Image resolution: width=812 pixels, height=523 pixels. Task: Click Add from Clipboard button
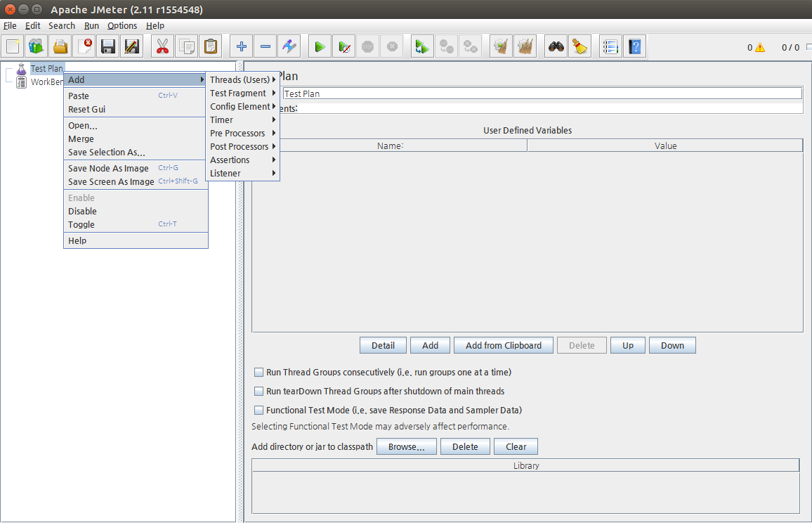504,345
